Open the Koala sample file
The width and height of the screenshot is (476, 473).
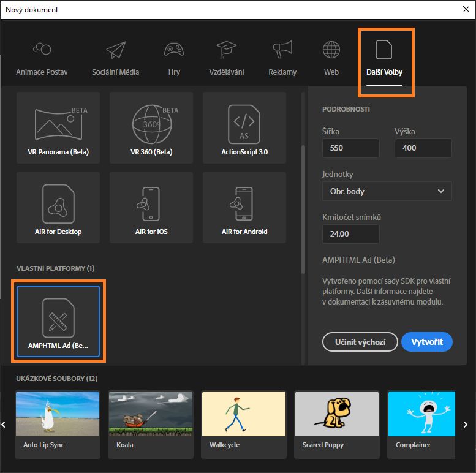[x=151, y=425]
